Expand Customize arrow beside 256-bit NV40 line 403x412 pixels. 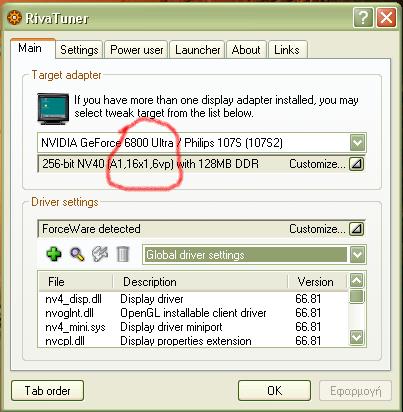point(356,164)
